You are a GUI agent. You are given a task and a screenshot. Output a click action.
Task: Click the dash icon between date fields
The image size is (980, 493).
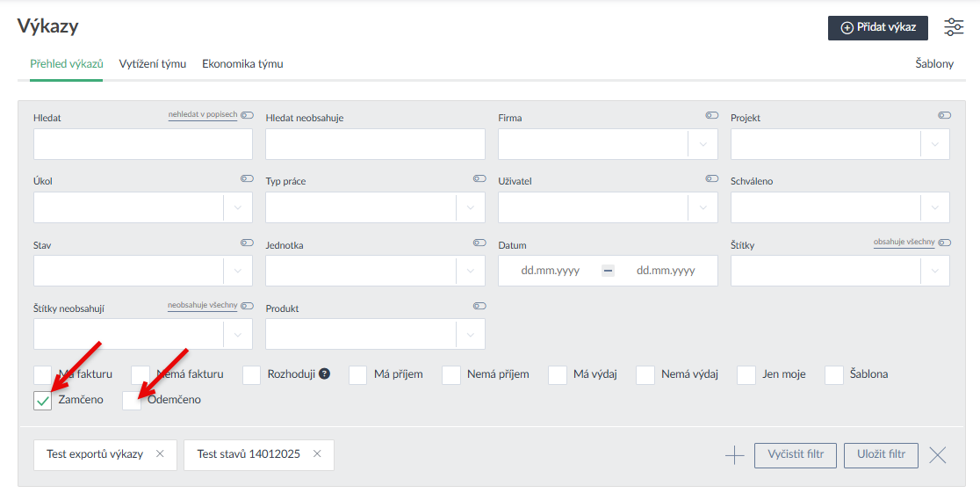(x=608, y=271)
